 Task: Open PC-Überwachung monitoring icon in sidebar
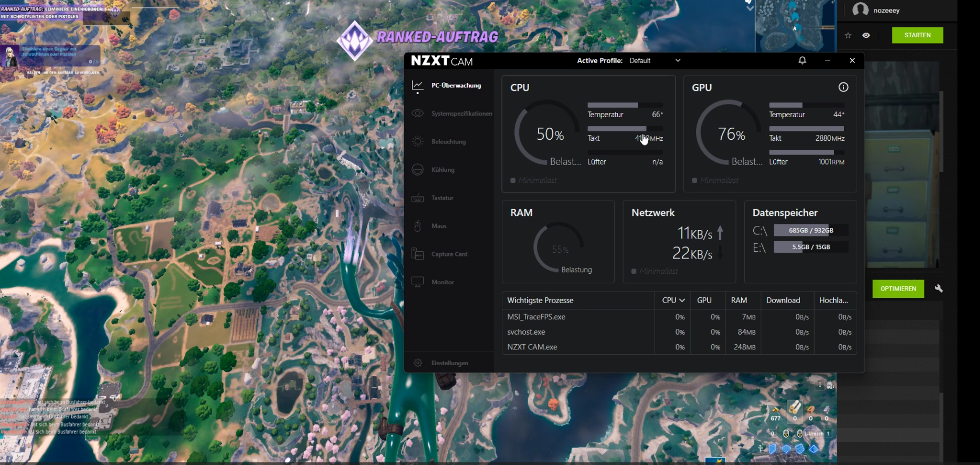pyautogui.click(x=418, y=85)
